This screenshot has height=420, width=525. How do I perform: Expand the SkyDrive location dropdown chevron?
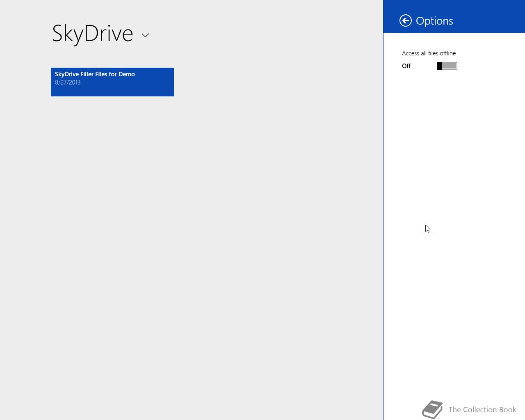(145, 35)
